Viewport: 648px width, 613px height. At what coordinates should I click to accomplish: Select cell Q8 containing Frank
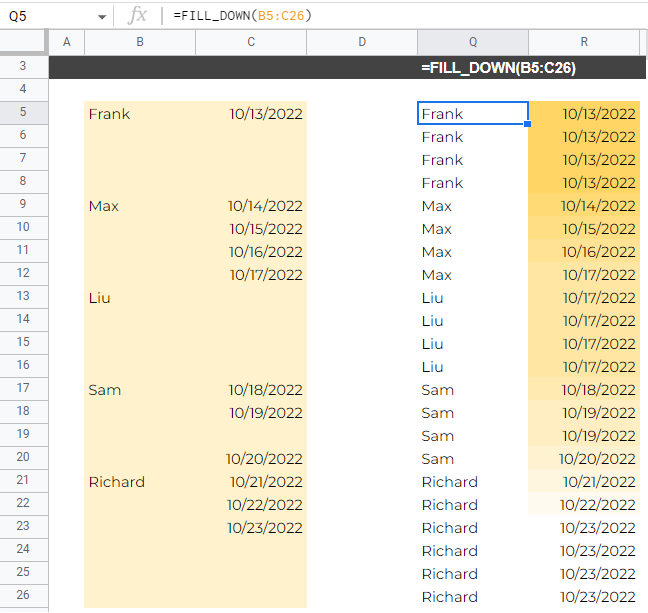(473, 182)
